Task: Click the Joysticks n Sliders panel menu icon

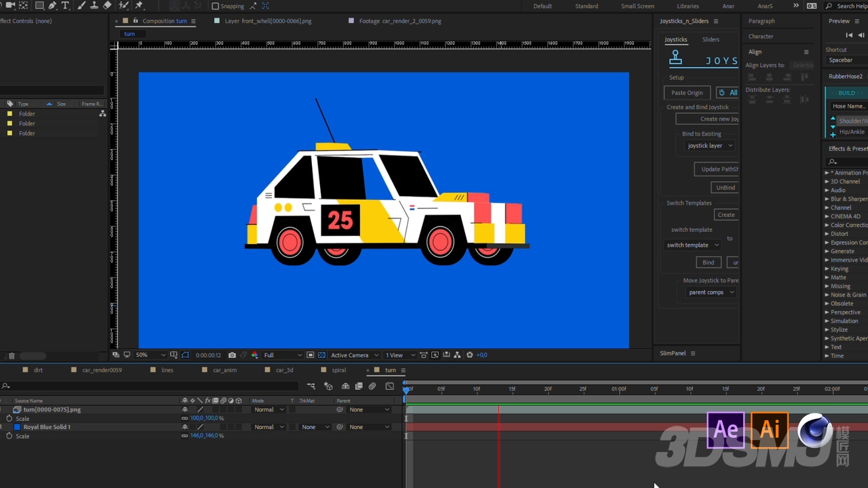Action: point(715,21)
